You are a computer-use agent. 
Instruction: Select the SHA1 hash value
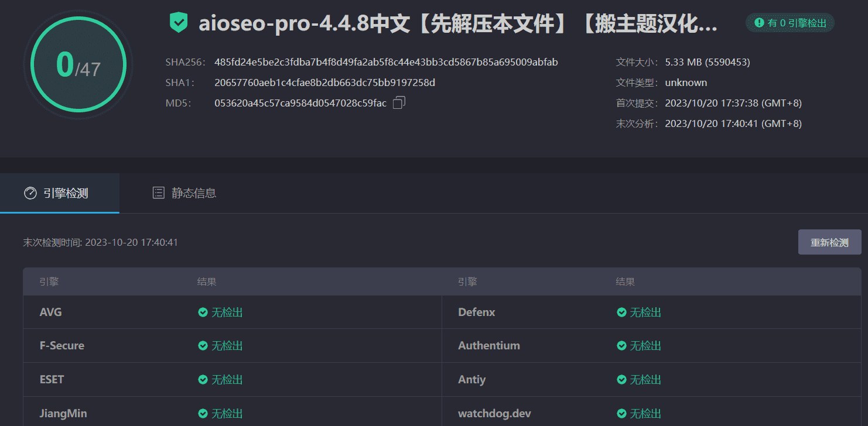point(324,83)
